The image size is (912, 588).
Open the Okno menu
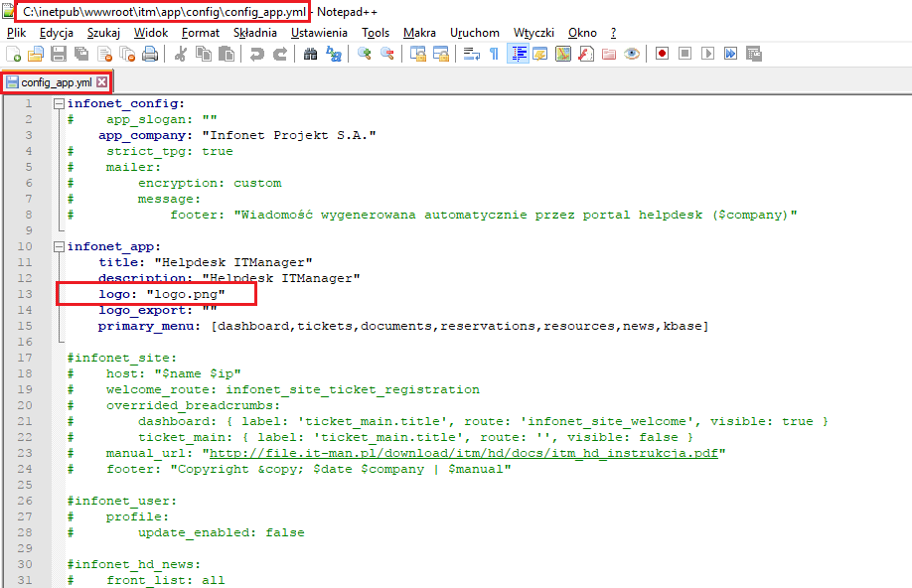pyautogui.click(x=582, y=33)
